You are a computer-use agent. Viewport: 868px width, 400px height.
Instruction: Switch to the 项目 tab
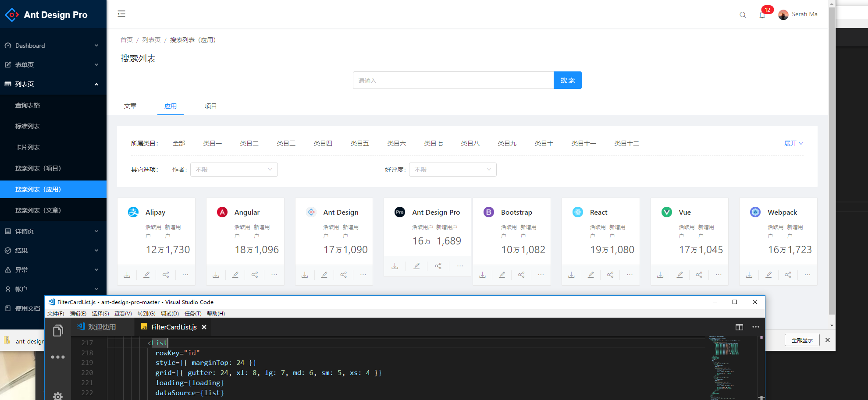[x=211, y=106]
